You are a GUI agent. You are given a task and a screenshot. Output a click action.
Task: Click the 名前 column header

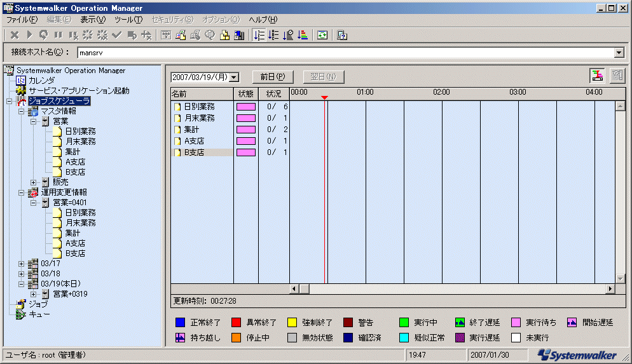point(202,94)
